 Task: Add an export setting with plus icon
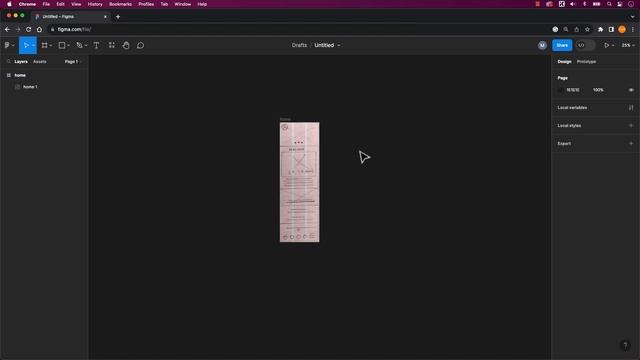point(631,143)
